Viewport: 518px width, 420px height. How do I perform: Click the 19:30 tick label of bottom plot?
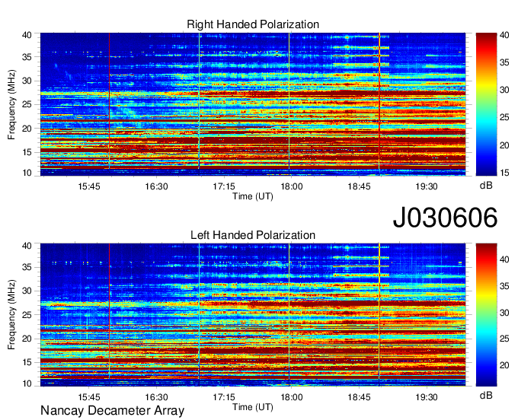coord(427,397)
